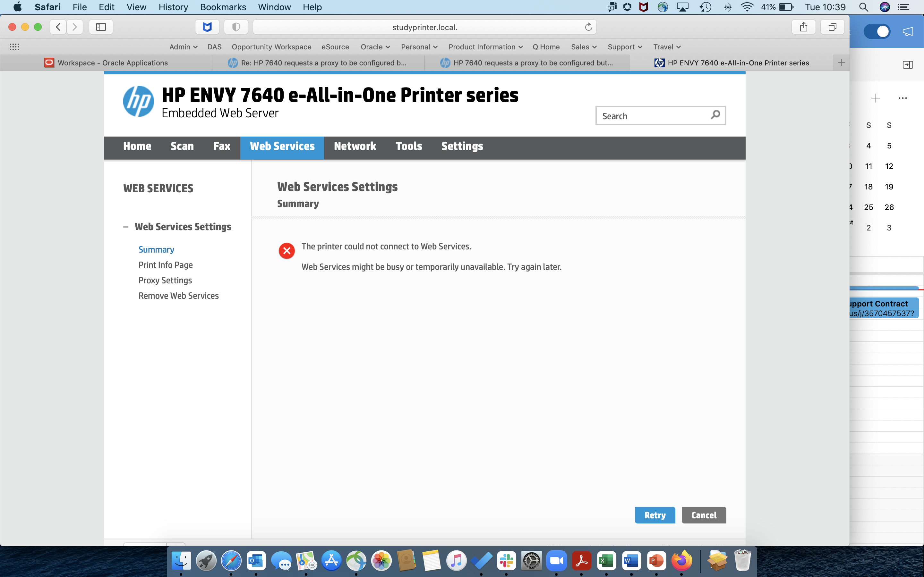
Task: Open new tab with plus icon
Action: [841, 63]
